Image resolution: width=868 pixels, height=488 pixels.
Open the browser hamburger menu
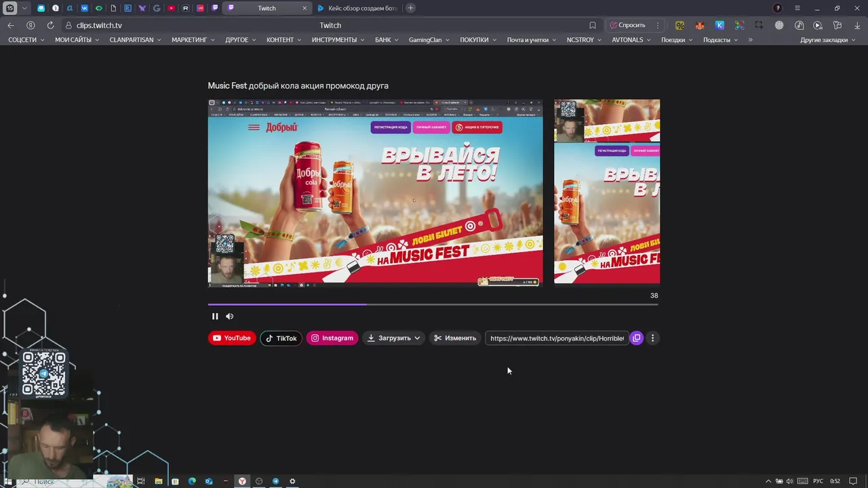coord(797,8)
